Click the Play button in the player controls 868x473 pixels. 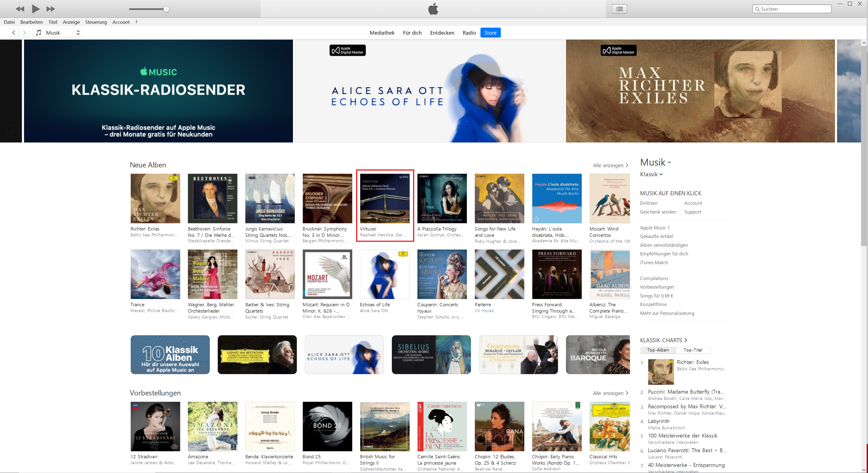[35, 9]
